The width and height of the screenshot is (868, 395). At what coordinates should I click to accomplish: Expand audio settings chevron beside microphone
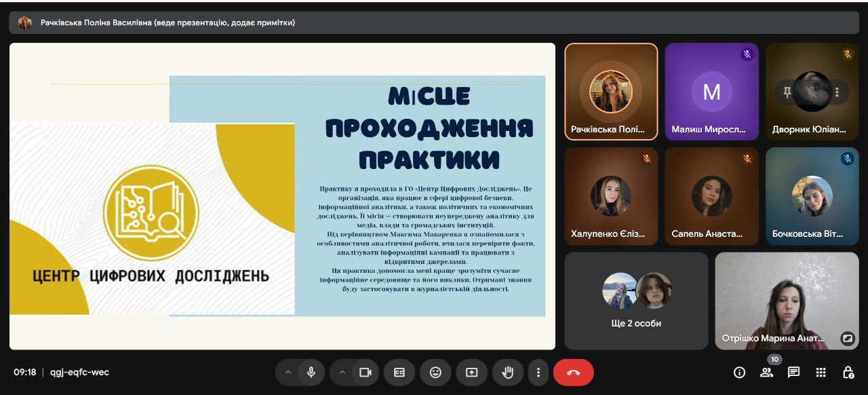(288, 372)
